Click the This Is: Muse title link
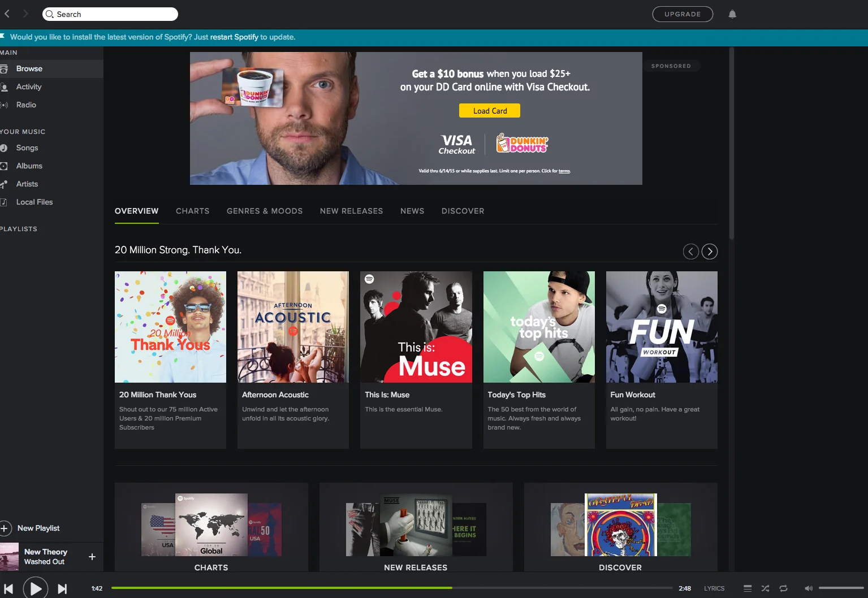This screenshot has height=598, width=868. (x=387, y=395)
